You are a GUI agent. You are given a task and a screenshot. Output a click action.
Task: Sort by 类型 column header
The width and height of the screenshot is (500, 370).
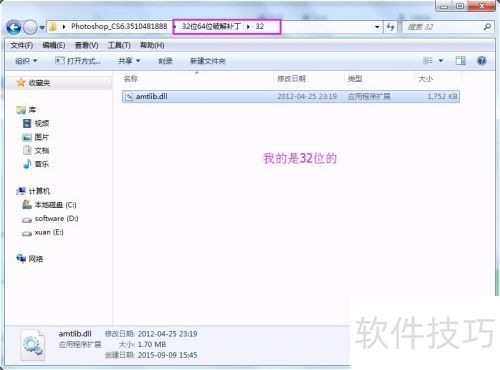[x=355, y=79]
